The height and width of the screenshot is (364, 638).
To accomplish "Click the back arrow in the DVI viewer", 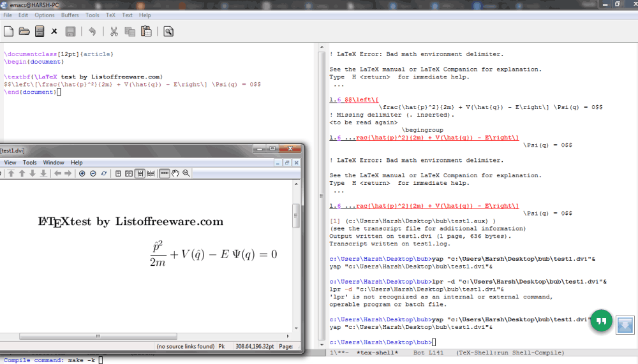I will tap(57, 173).
